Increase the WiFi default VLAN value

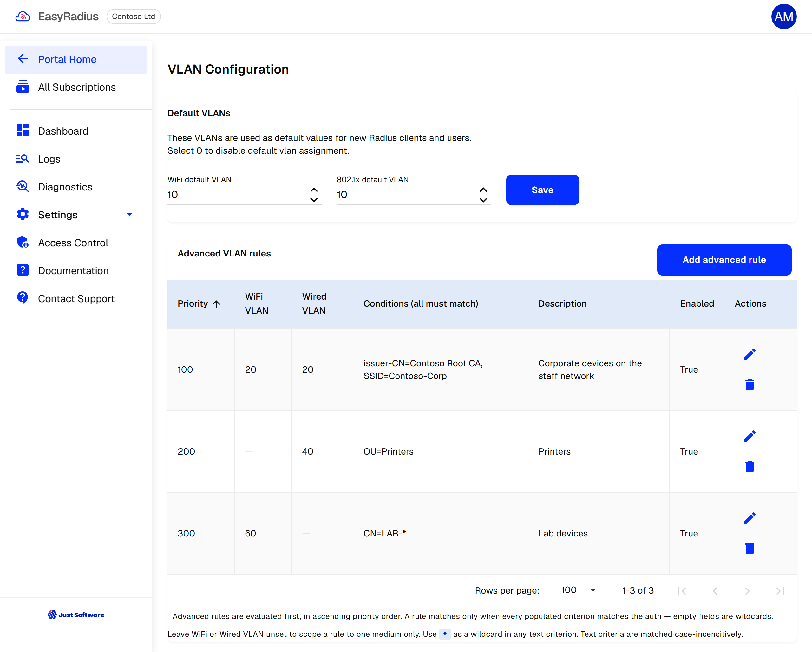click(314, 190)
